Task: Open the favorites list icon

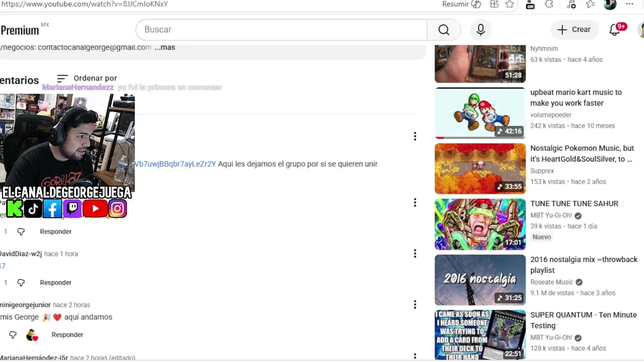Action: click(591, 4)
